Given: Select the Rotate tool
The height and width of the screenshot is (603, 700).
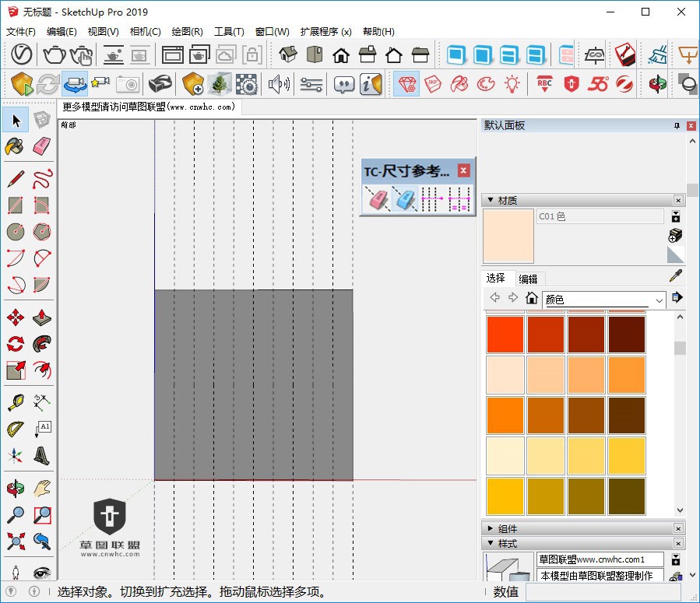Looking at the screenshot, I should click(x=15, y=344).
